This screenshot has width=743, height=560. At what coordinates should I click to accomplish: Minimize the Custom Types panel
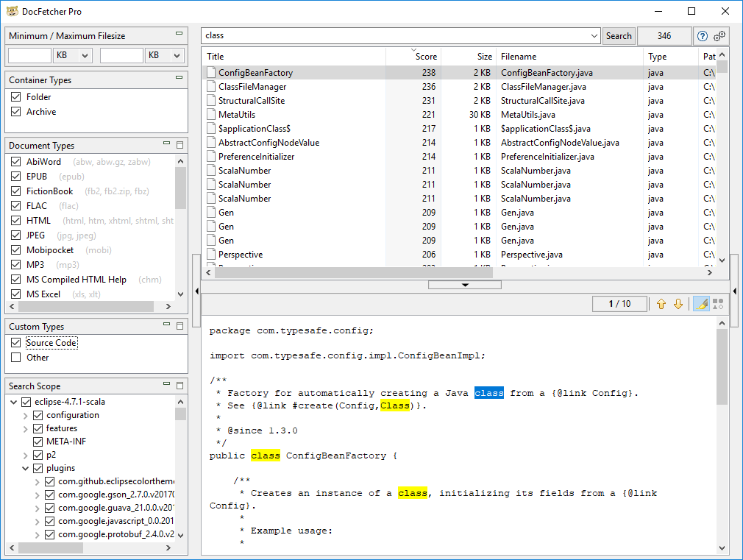[x=166, y=324]
